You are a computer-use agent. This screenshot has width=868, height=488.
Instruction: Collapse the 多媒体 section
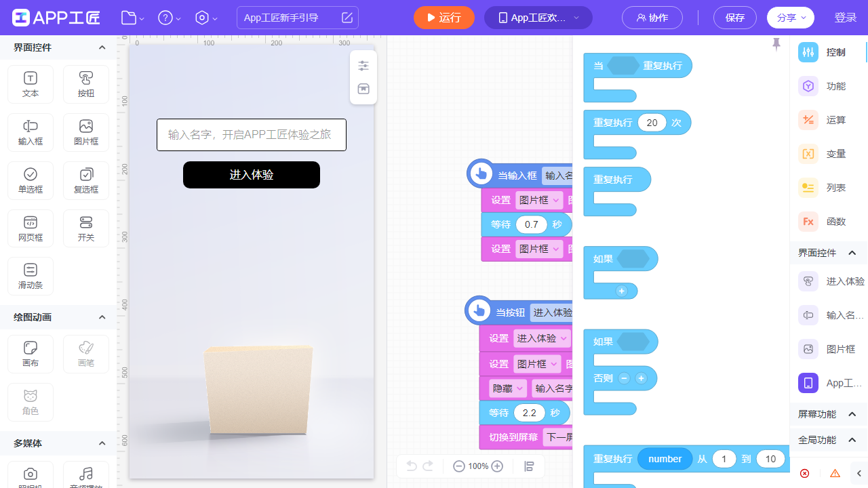tap(102, 443)
